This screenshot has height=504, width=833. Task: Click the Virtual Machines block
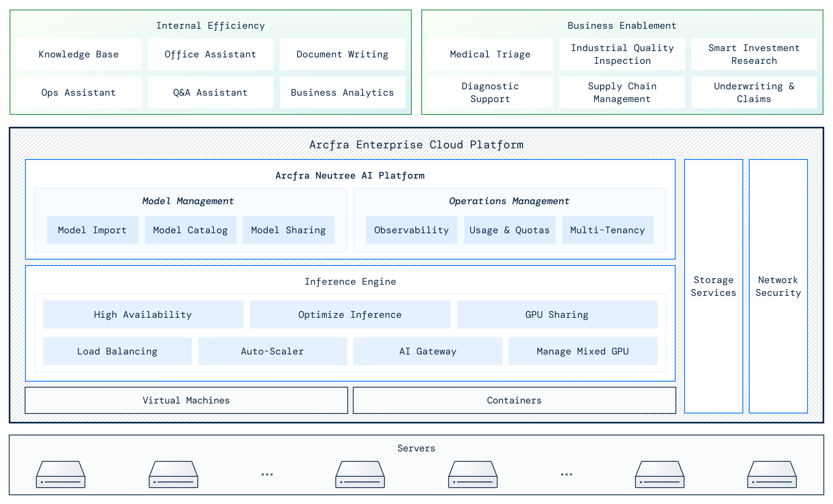[x=186, y=400]
